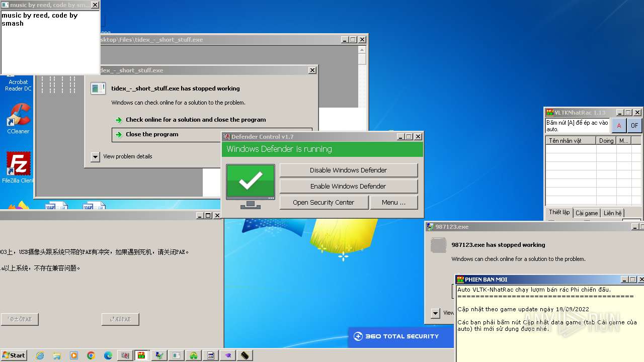
Task: Open Internet Explorer from the taskbar
Action: coord(40,355)
